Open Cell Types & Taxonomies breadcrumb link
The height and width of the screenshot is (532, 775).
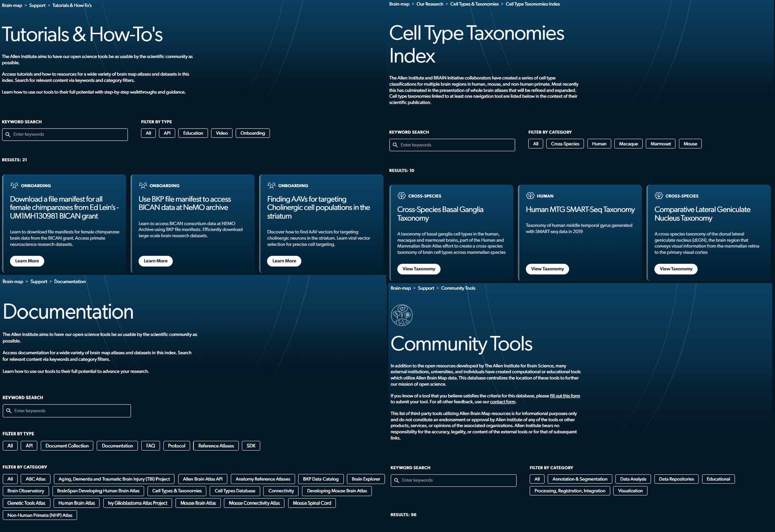474,4
